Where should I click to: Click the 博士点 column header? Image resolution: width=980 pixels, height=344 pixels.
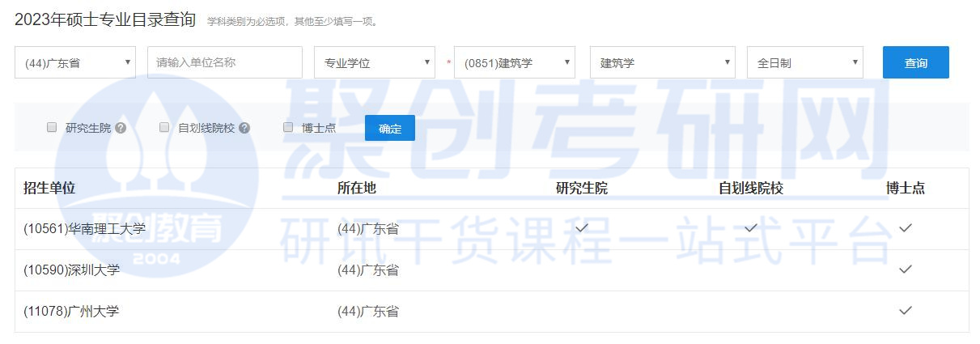(906, 188)
